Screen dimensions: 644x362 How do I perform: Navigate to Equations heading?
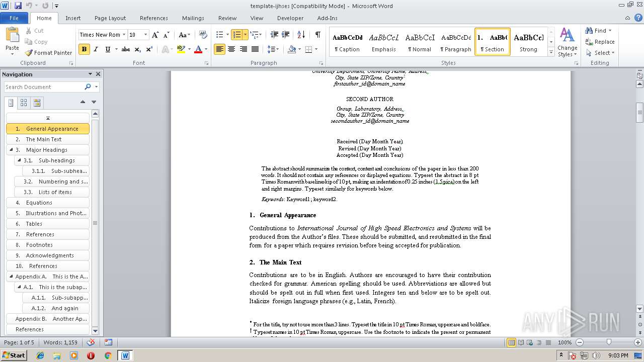pyautogui.click(x=48, y=203)
